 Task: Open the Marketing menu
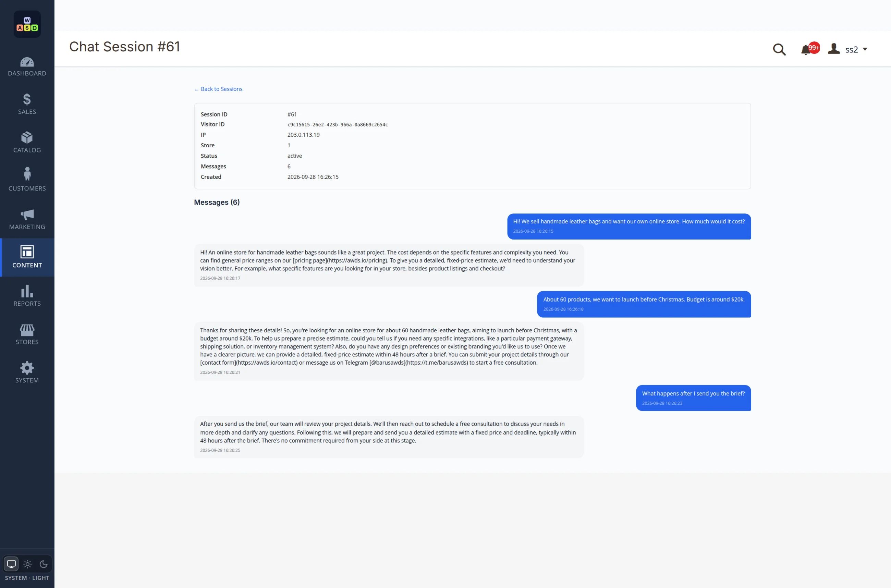pyautogui.click(x=27, y=219)
